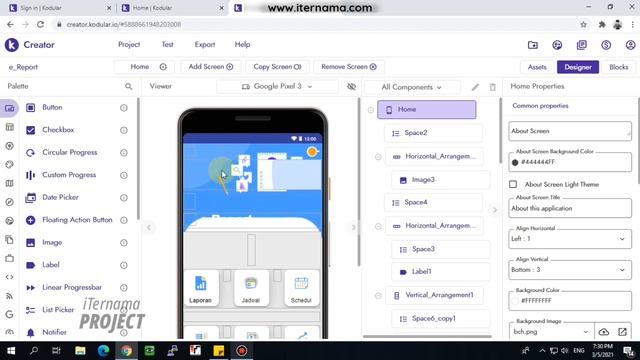Open the theme palette icon in header
Screen dimensions: 640x360
click(557, 45)
